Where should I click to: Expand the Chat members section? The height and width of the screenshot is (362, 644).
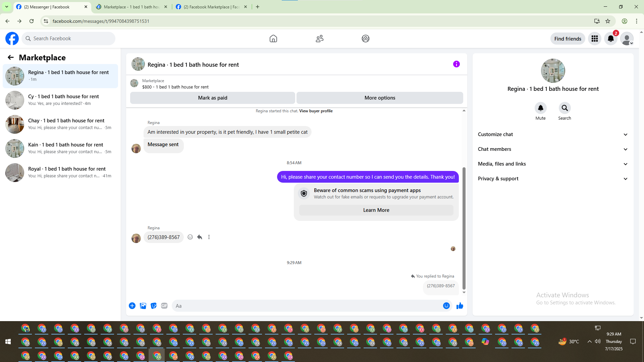(553, 149)
